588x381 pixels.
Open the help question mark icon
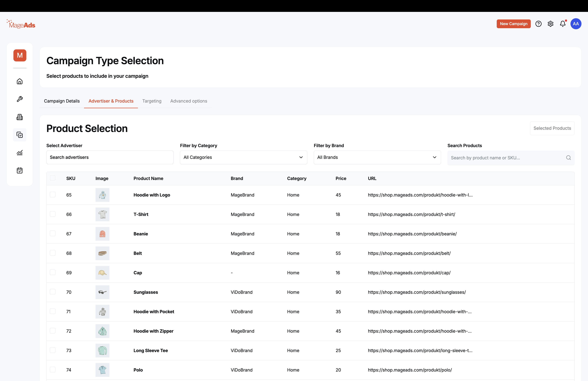click(538, 24)
